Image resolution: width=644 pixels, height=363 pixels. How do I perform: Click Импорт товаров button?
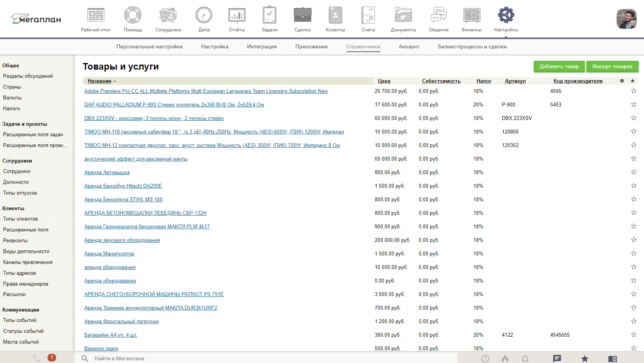pyautogui.click(x=612, y=66)
